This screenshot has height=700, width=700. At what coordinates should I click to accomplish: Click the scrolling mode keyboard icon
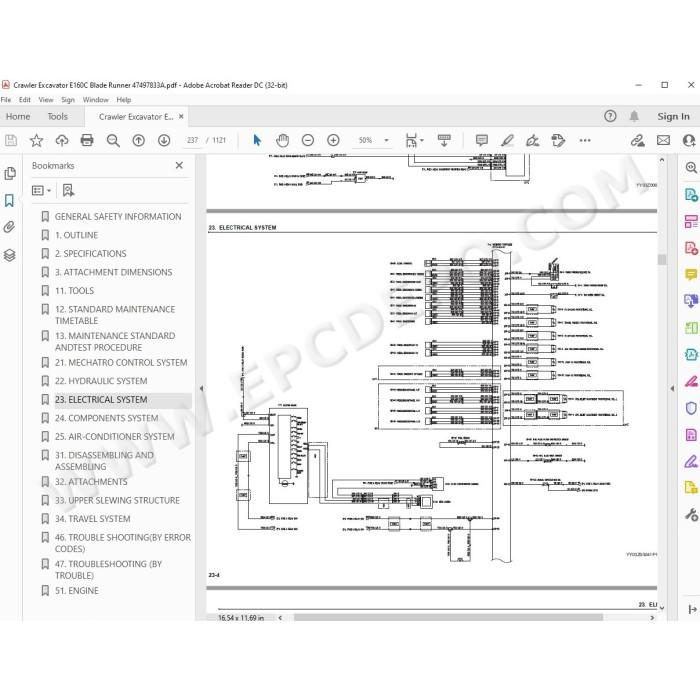coord(444,141)
